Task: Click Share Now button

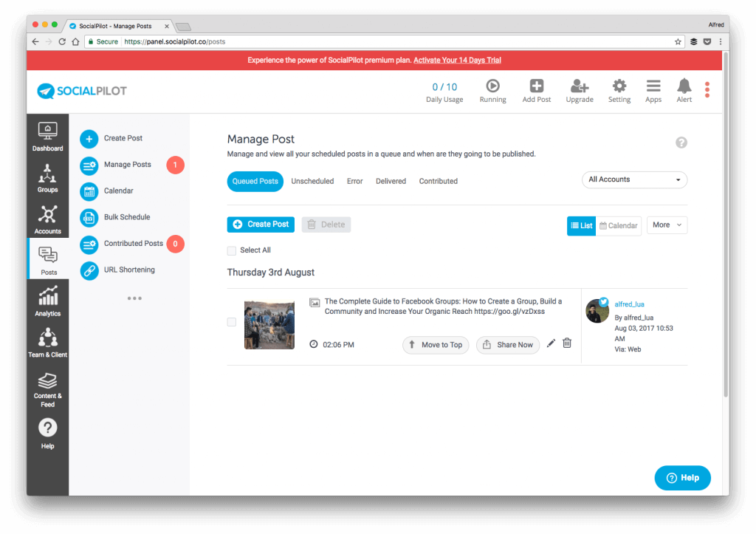Action: (508, 345)
